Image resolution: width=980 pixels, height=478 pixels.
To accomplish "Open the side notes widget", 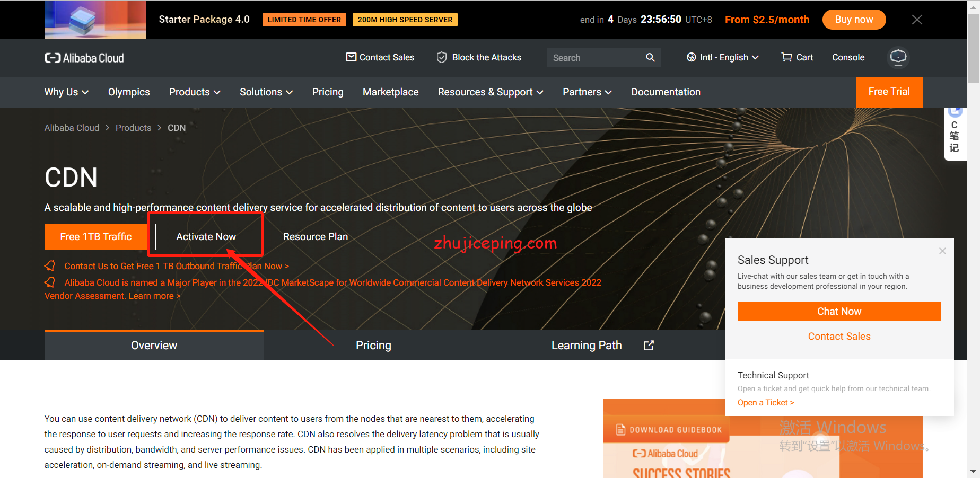I will coord(955,132).
